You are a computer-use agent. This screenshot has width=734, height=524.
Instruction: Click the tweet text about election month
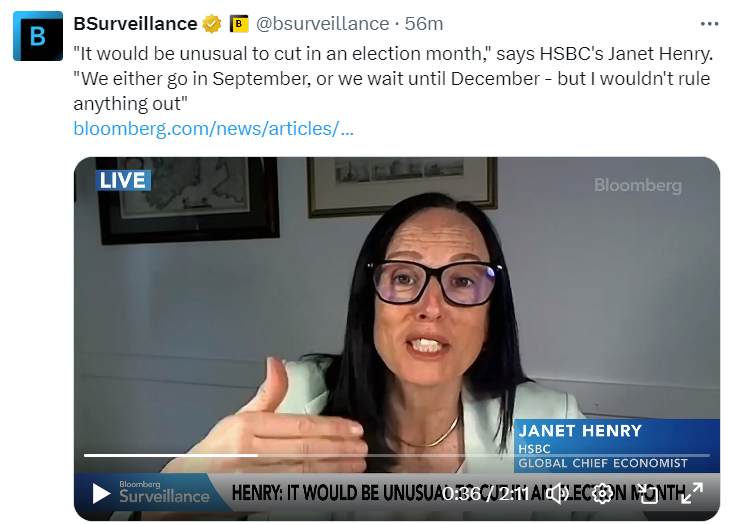[x=393, y=78]
